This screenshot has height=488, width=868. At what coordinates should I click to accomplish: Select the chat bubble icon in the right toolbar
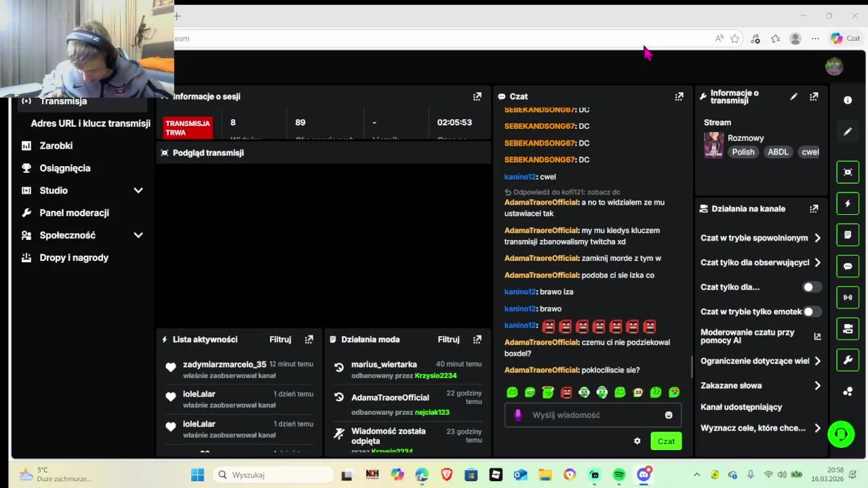pyautogui.click(x=848, y=266)
